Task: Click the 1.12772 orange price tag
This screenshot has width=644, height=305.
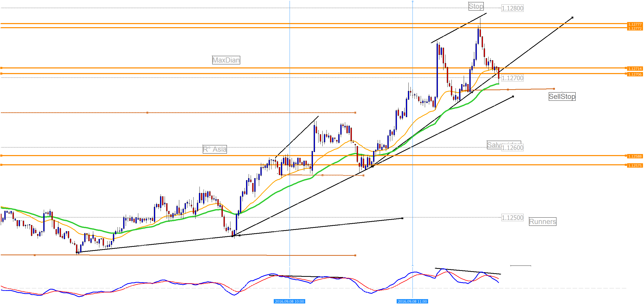Action: coord(635,28)
